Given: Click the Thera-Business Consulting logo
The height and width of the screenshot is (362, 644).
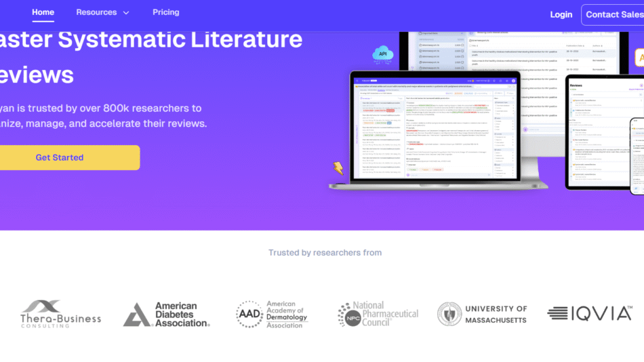Looking at the screenshot, I should point(60,314).
